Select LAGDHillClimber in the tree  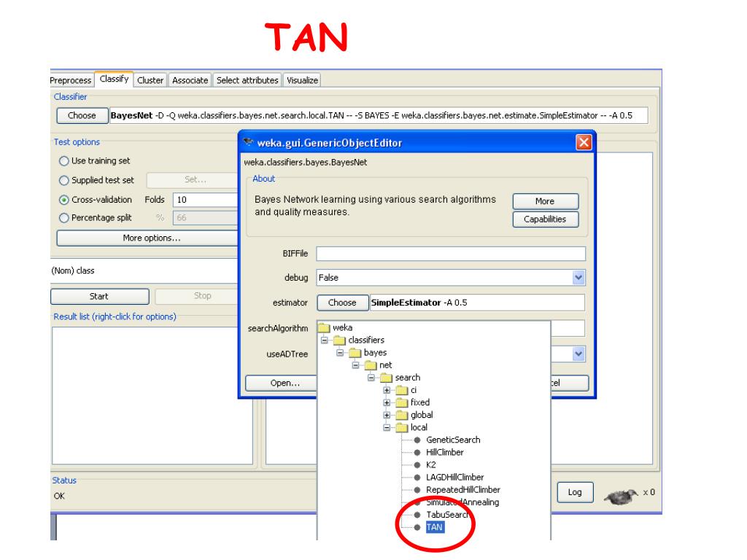pos(454,477)
